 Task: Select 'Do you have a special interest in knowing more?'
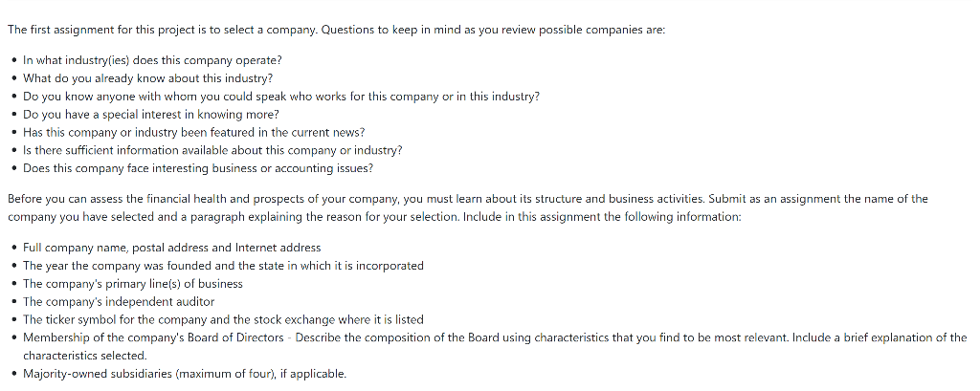(x=151, y=115)
